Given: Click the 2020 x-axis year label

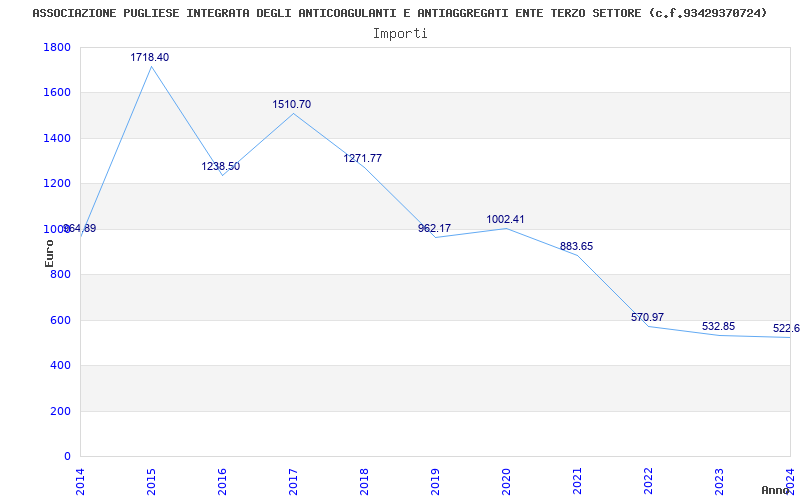Looking at the screenshot, I should (x=506, y=481).
